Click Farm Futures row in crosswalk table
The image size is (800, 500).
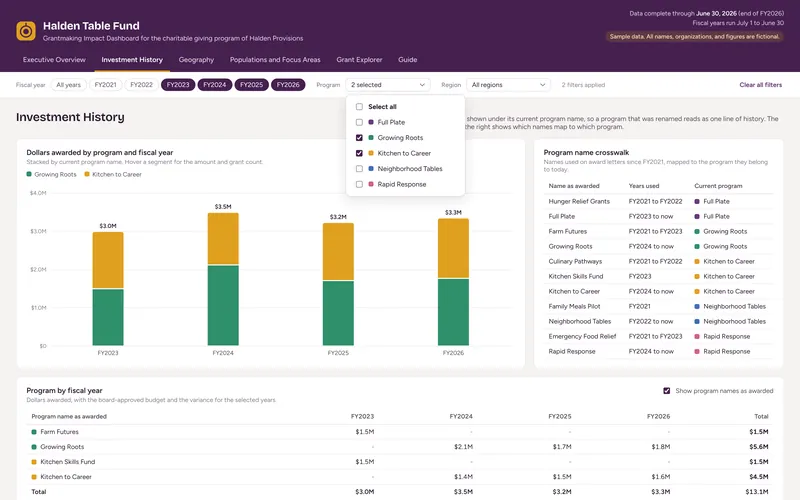(x=658, y=232)
